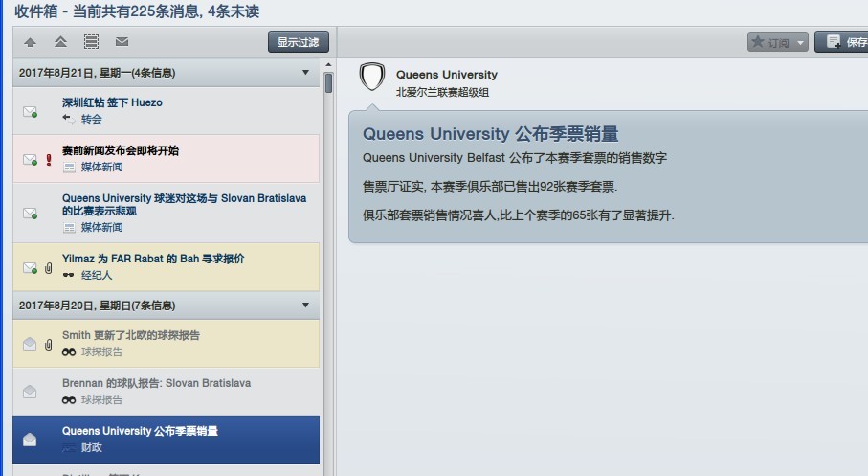This screenshot has width=868, height=476.
Task: Click the 转会 transfer arrows icon
Action: [69, 119]
